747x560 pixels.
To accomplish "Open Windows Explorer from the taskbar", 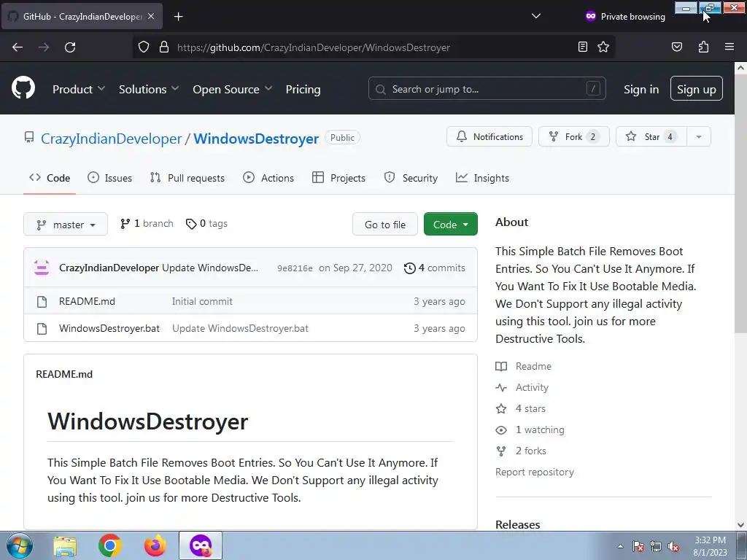I will tap(65, 546).
